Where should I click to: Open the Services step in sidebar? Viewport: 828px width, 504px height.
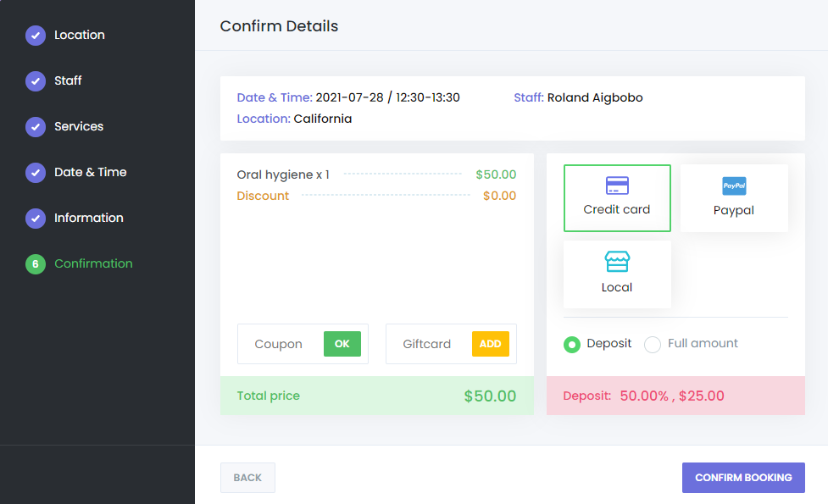click(79, 127)
